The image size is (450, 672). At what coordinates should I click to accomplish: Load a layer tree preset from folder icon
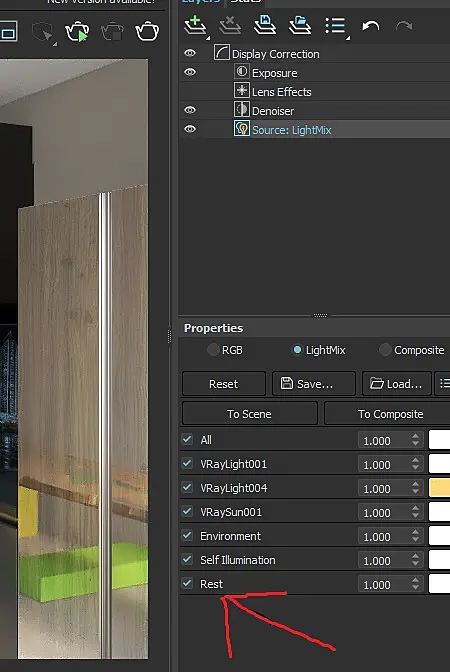pyautogui.click(x=300, y=25)
